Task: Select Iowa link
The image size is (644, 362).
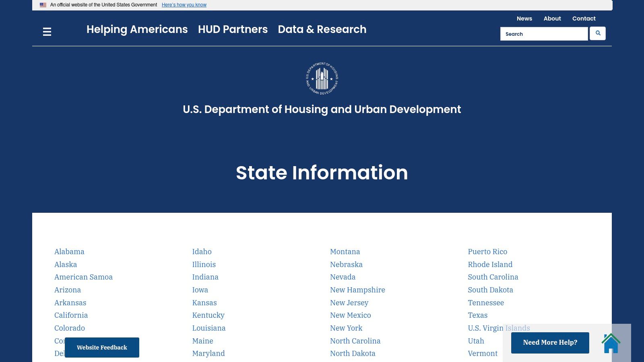Action: [x=200, y=290]
